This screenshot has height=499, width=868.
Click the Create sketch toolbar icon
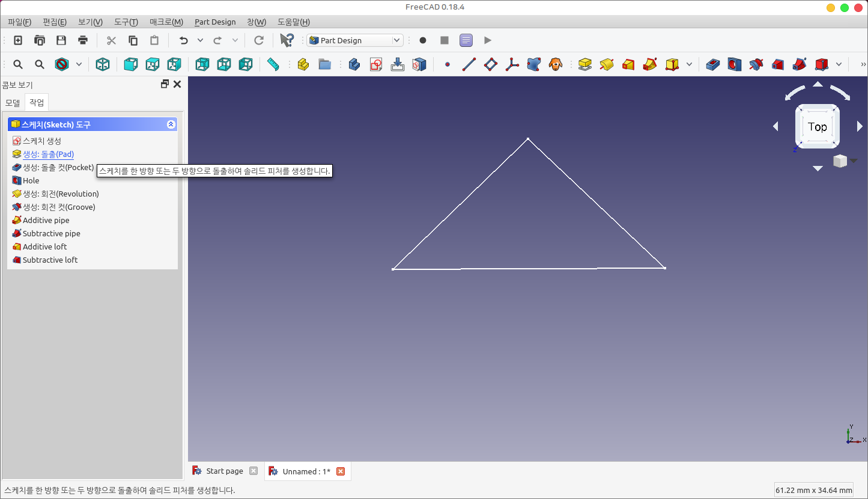(x=376, y=64)
